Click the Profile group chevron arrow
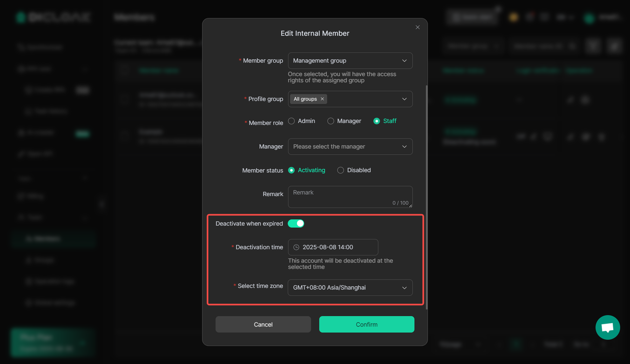The height and width of the screenshot is (364, 630). (405, 99)
